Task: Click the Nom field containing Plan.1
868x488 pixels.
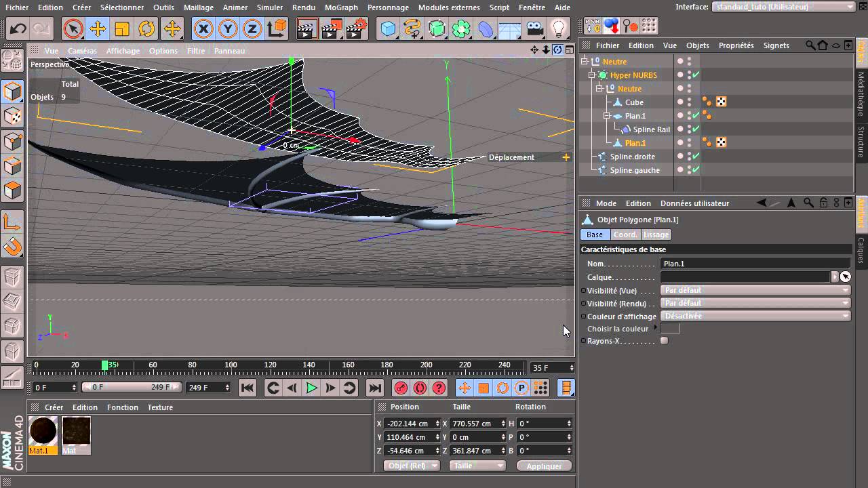Action: tap(755, 264)
